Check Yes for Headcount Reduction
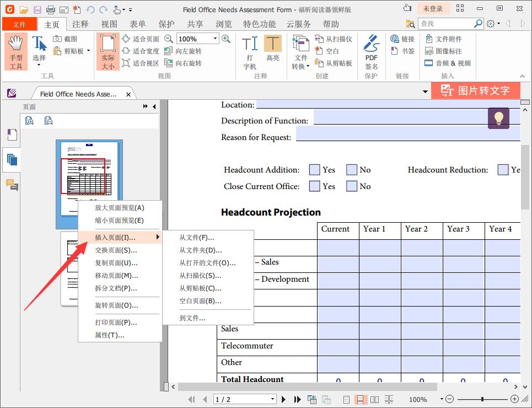 click(x=503, y=170)
